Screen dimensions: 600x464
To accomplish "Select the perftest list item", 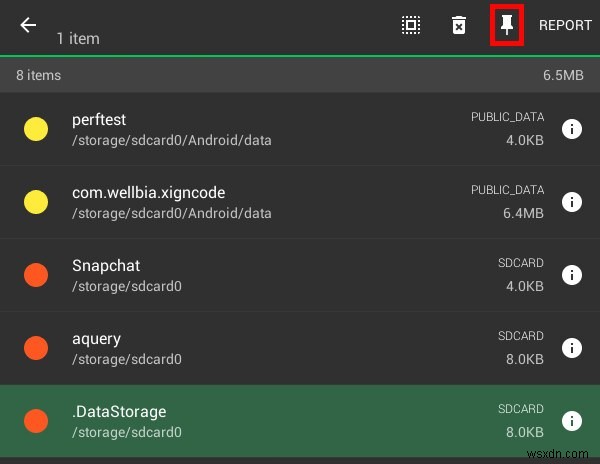I will coord(250,129).
